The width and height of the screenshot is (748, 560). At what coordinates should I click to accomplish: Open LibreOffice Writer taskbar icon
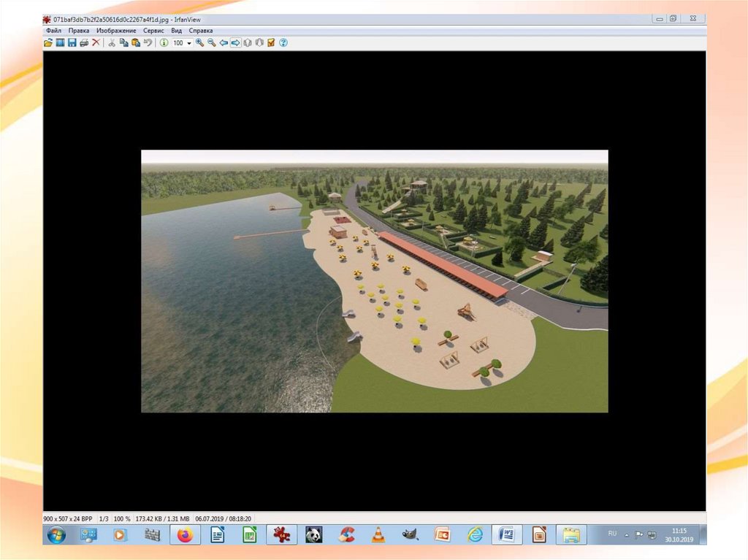pos(217,535)
